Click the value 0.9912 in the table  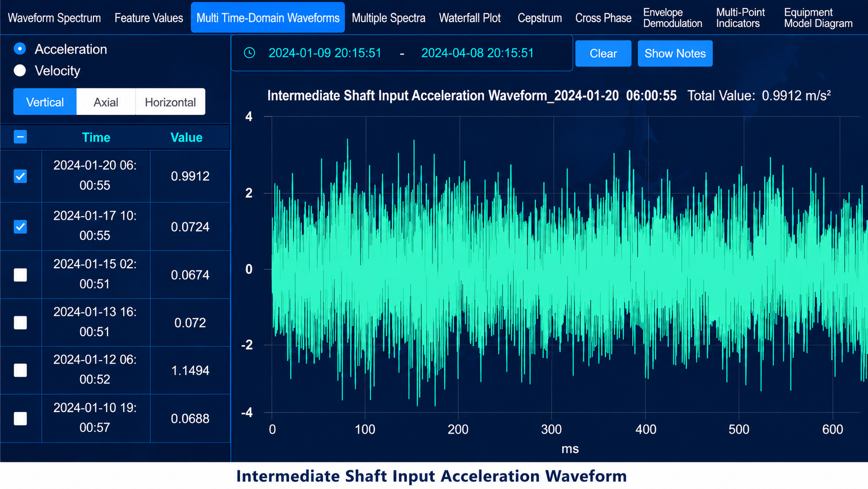tap(190, 176)
